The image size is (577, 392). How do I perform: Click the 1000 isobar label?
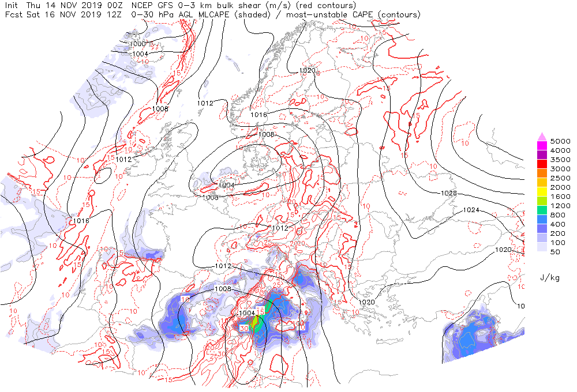click(x=138, y=44)
